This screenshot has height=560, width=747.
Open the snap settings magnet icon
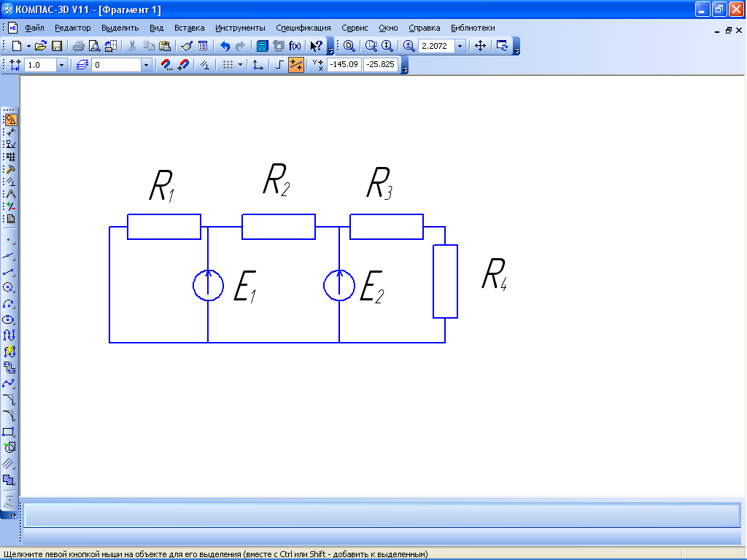click(x=167, y=65)
